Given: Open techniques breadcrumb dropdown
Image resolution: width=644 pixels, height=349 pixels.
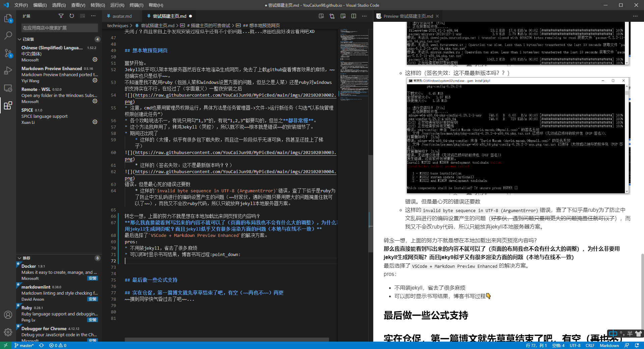Looking at the screenshot, I should click(x=118, y=26).
